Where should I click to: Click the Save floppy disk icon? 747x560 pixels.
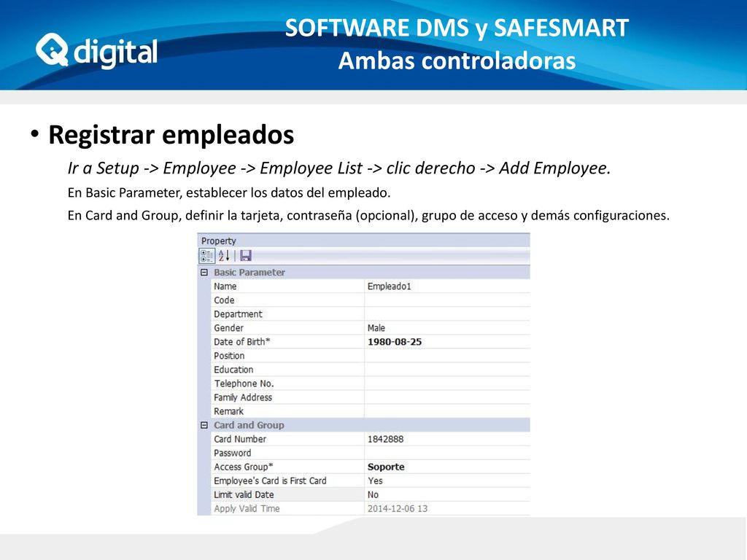tap(245, 256)
